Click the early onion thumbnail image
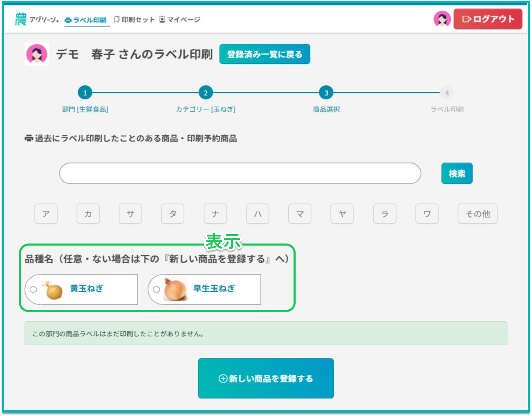The height and width of the screenshot is (416, 532). click(x=175, y=290)
